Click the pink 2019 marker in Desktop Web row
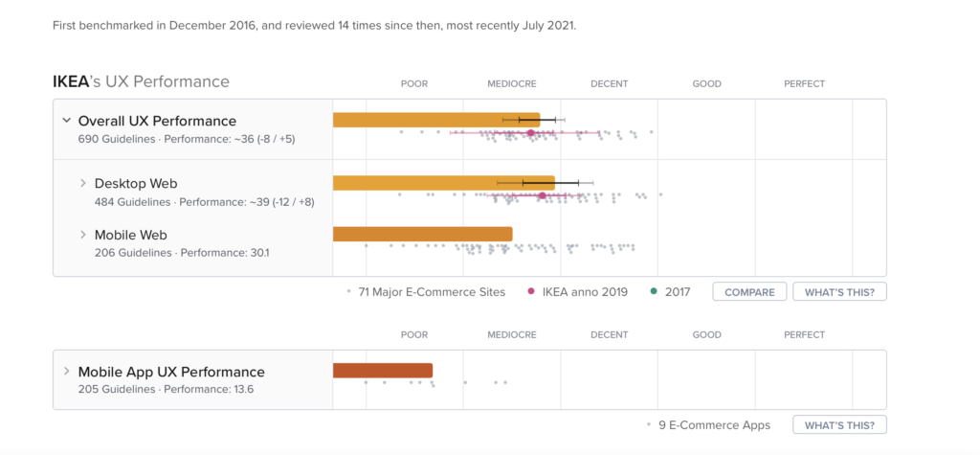980x455 pixels. (x=543, y=195)
